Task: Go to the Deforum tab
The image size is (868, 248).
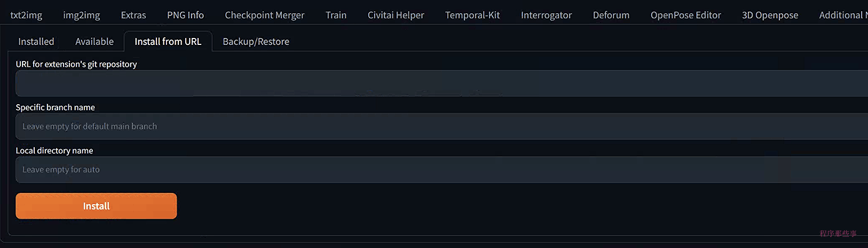Action: pyautogui.click(x=611, y=15)
